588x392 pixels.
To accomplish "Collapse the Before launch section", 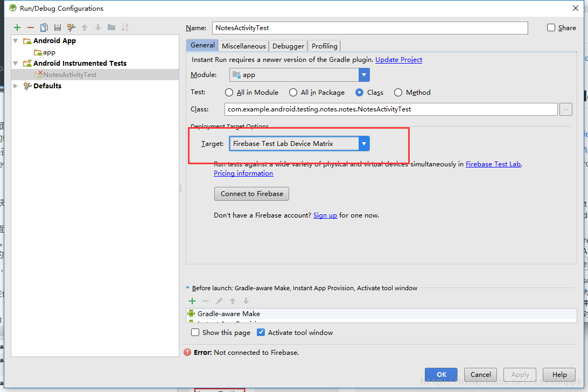I will point(187,288).
